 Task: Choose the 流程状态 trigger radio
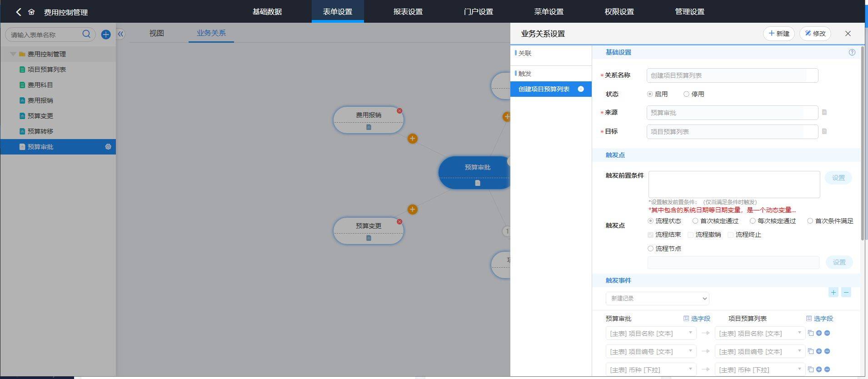click(x=650, y=221)
